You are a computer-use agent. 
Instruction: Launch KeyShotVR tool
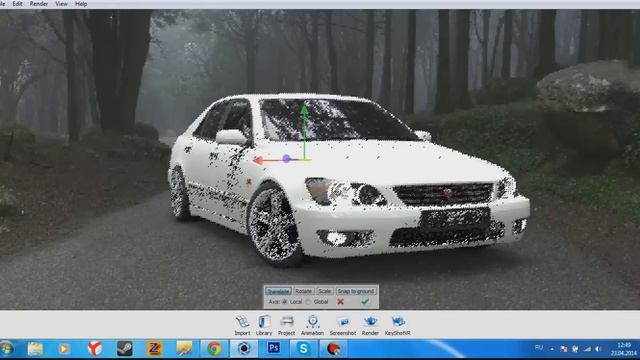398,325
